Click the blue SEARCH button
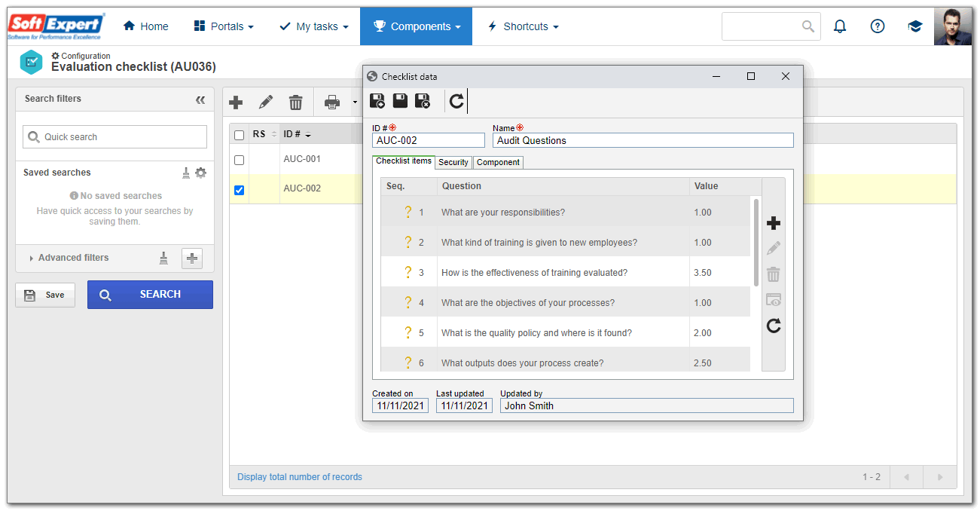This screenshot has width=980, height=511. [150, 295]
